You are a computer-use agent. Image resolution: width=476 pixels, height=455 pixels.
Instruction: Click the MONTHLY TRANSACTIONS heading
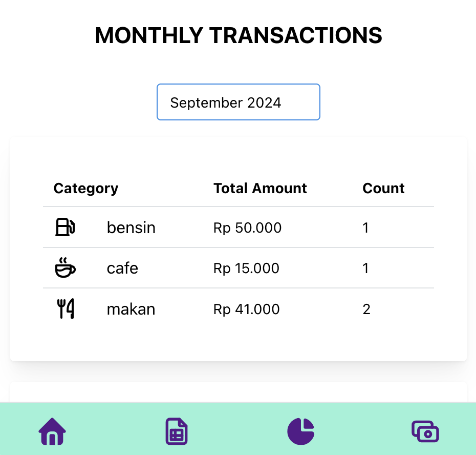(238, 35)
